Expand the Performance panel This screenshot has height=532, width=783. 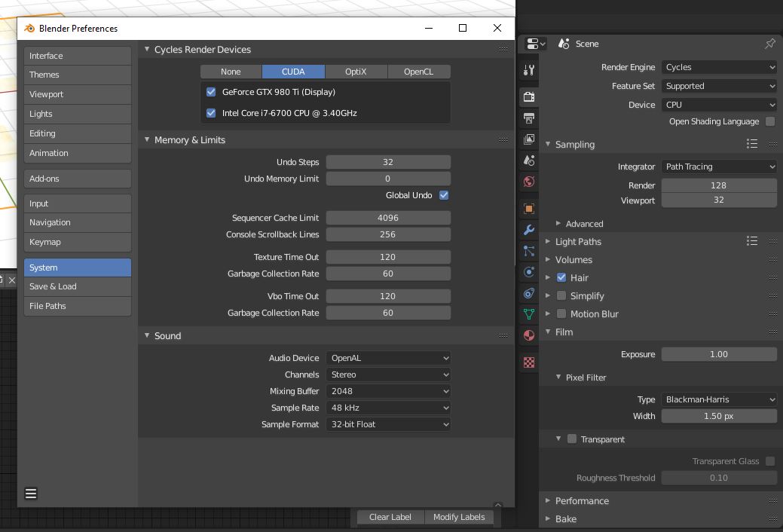582,500
